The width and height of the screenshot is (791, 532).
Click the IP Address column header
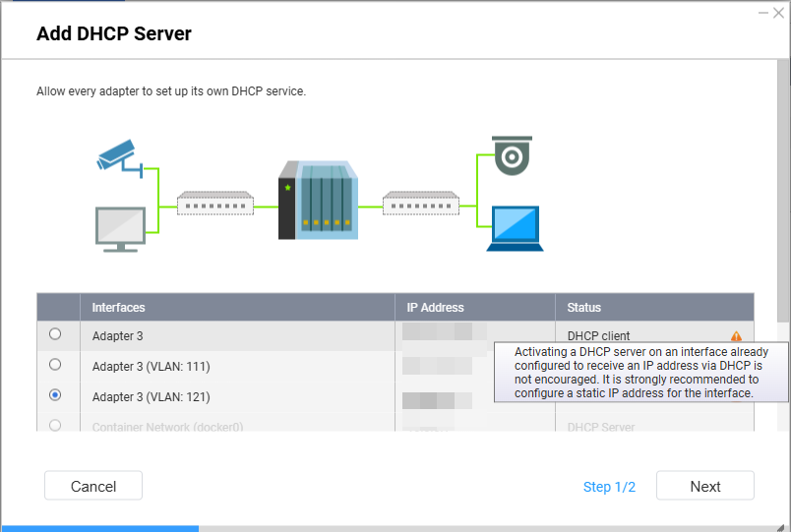(x=435, y=308)
